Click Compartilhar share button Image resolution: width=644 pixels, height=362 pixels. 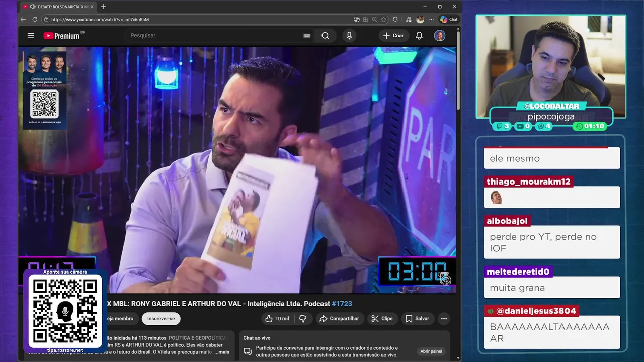click(339, 319)
